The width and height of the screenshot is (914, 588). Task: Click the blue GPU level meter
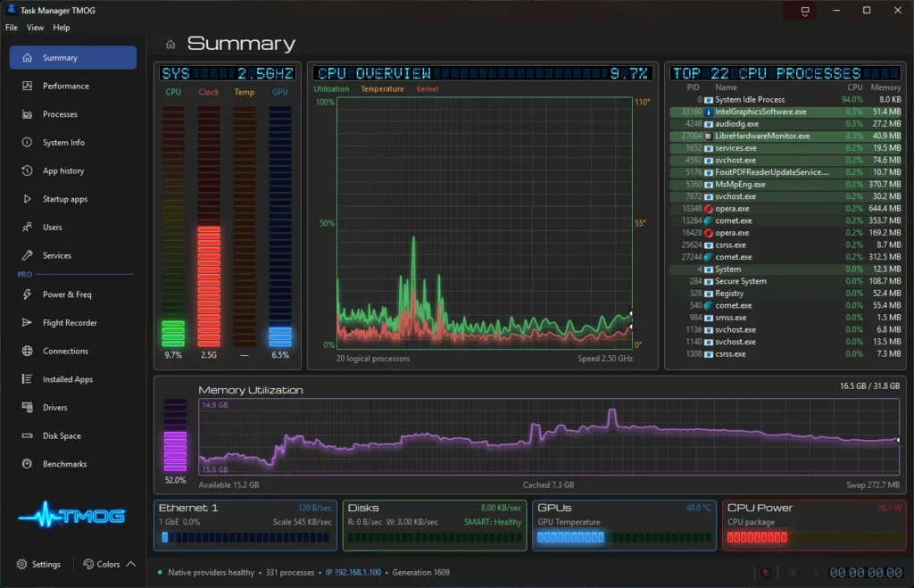tap(279, 226)
